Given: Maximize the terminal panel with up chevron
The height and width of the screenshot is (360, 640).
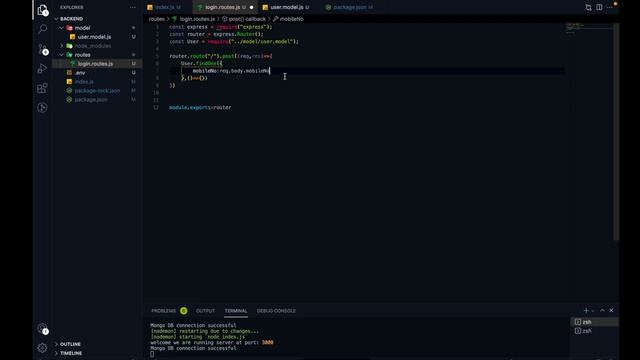Looking at the screenshot, I should tap(602, 311).
